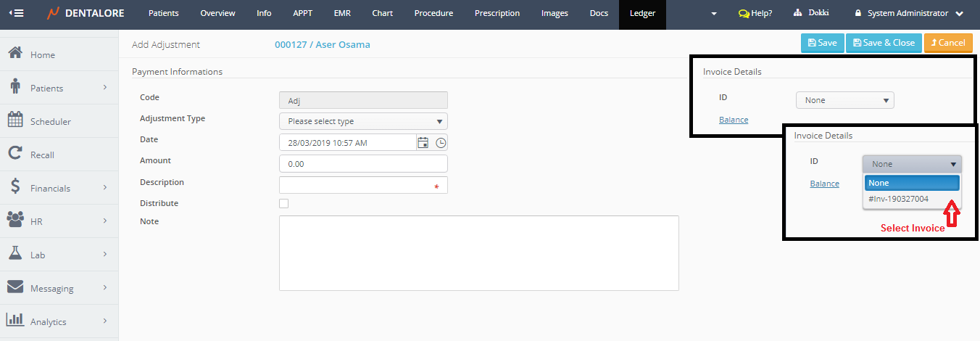Click into the Amount input field
The image size is (980, 341).
[363, 164]
